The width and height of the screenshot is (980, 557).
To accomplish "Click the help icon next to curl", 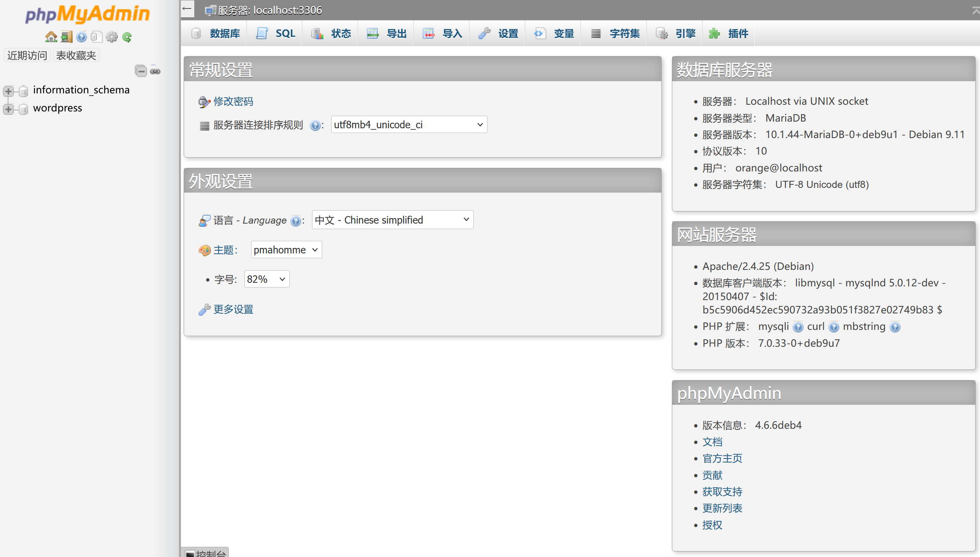I will point(834,327).
